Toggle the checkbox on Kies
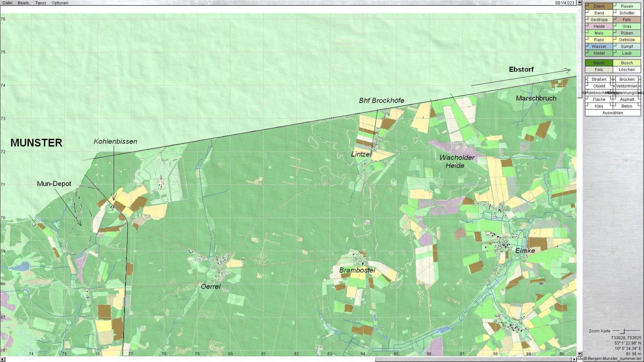 587,105
